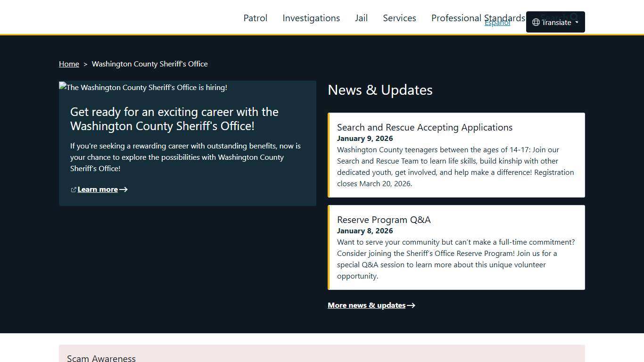The height and width of the screenshot is (362, 644).
Task: Switch the site to Español
Action: (x=497, y=23)
